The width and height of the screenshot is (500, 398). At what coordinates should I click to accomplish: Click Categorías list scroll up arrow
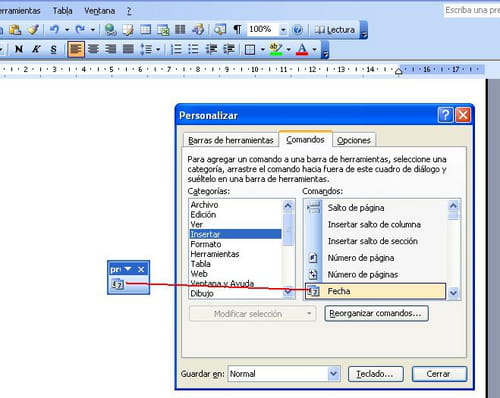click(288, 206)
